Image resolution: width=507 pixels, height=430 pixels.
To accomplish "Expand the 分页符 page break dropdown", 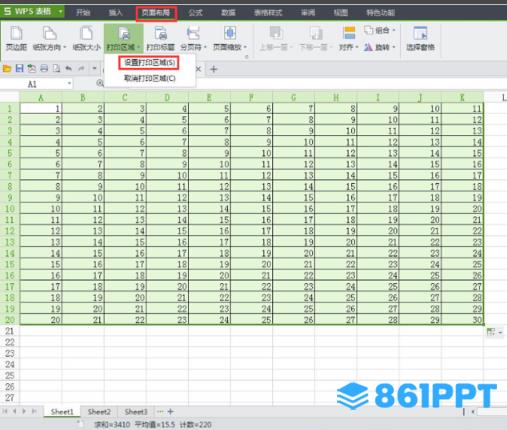I will coord(205,47).
